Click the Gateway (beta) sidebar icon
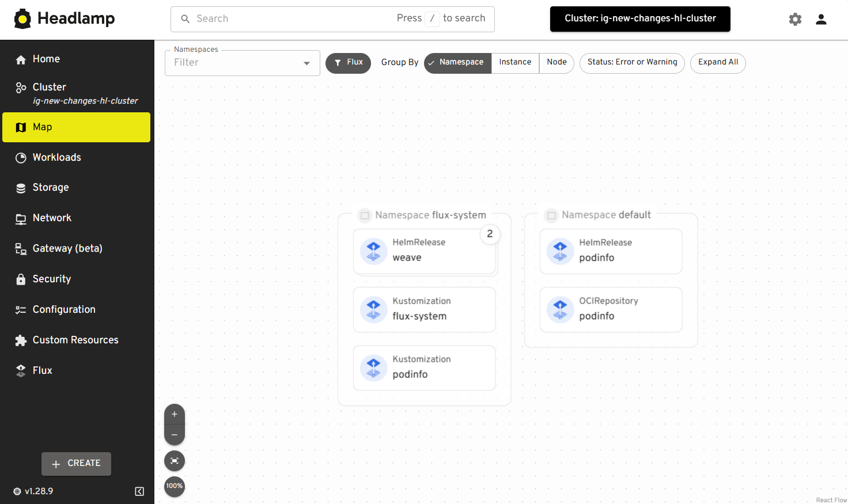 (x=21, y=249)
